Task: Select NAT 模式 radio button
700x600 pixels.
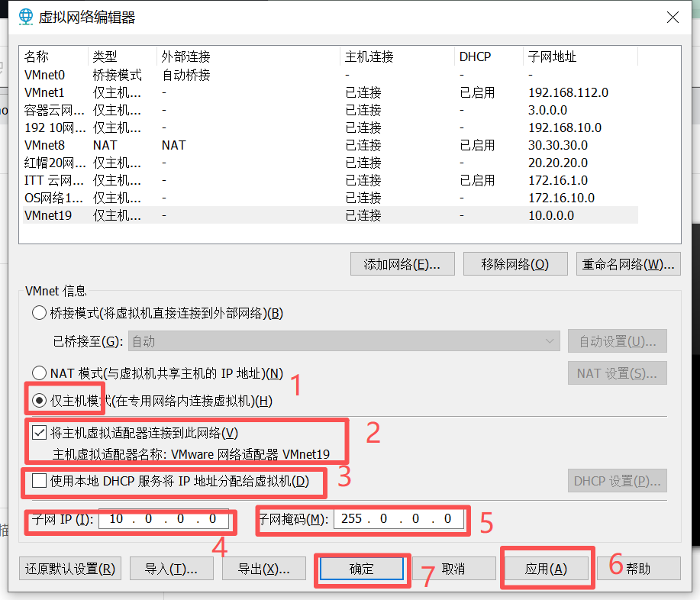Action: (39, 373)
